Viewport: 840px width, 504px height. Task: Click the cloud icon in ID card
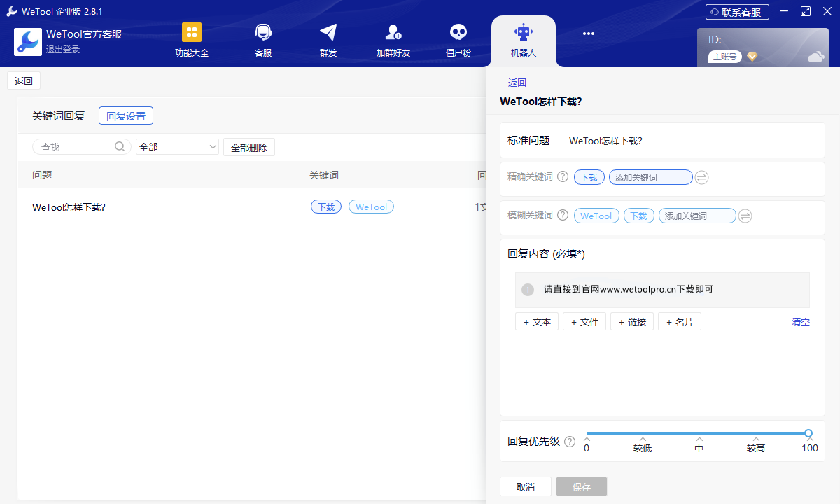[x=815, y=57]
